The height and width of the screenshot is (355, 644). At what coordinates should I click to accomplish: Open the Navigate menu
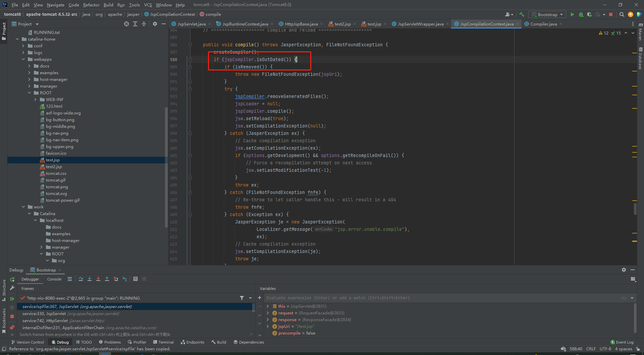(x=55, y=5)
